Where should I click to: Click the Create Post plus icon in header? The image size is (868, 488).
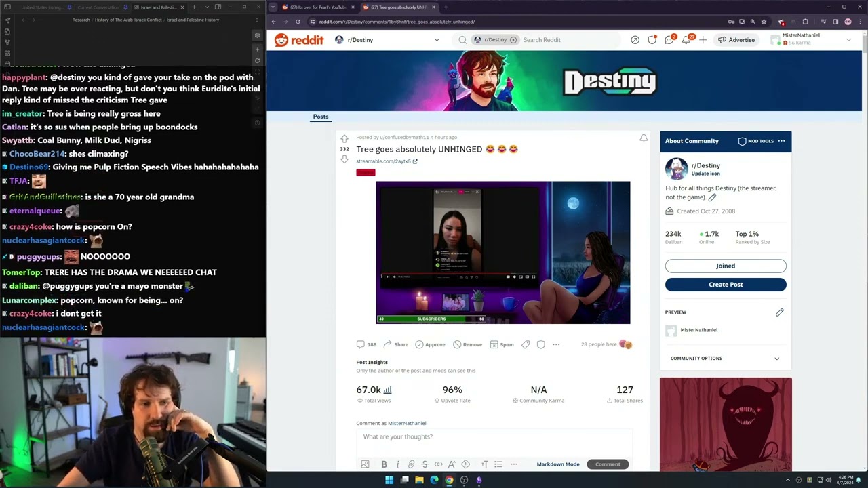click(703, 40)
